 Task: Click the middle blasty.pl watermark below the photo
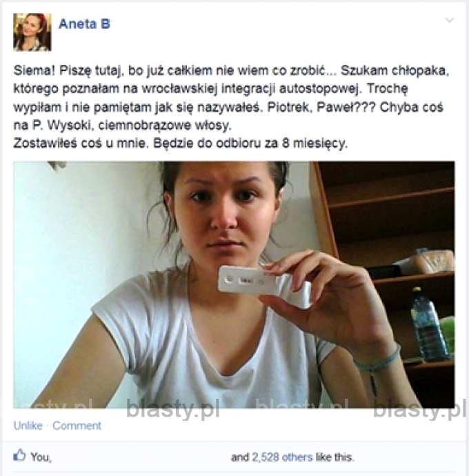[302, 408]
